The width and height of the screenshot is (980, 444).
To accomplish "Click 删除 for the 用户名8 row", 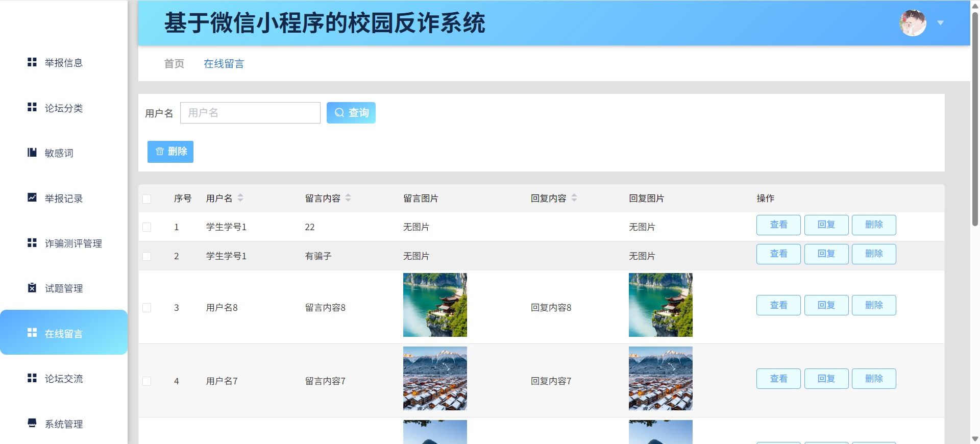I will coord(874,305).
